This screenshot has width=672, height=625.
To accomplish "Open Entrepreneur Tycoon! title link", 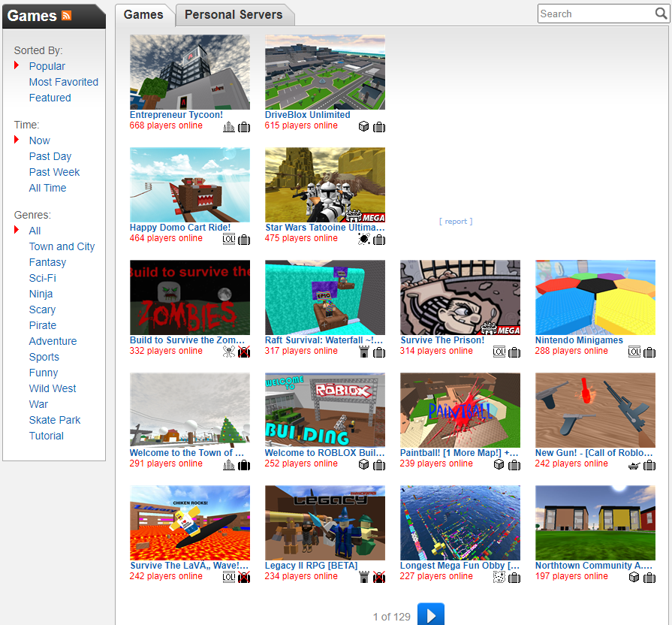I will [x=176, y=115].
